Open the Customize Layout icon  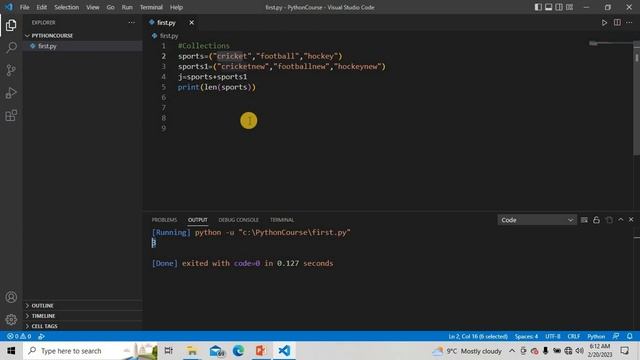point(569,7)
